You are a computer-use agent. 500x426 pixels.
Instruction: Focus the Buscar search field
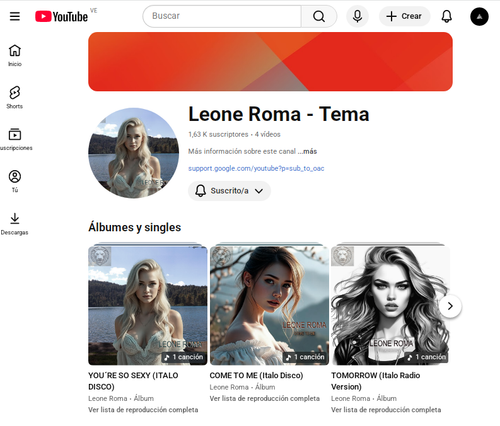222,16
